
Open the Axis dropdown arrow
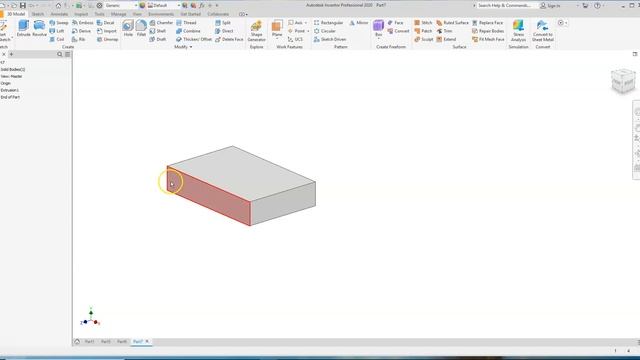pyautogui.click(x=306, y=23)
